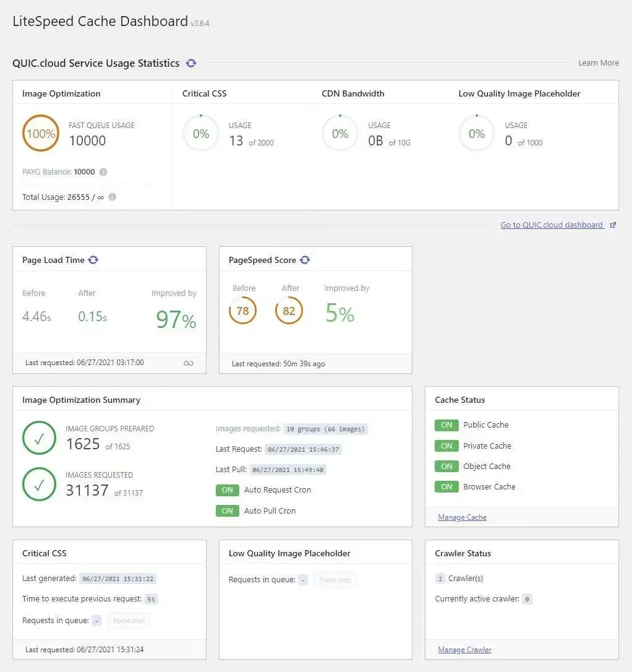
Task: Click the Before load time 4.46s
Action: pyautogui.click(x=36, y=316)
